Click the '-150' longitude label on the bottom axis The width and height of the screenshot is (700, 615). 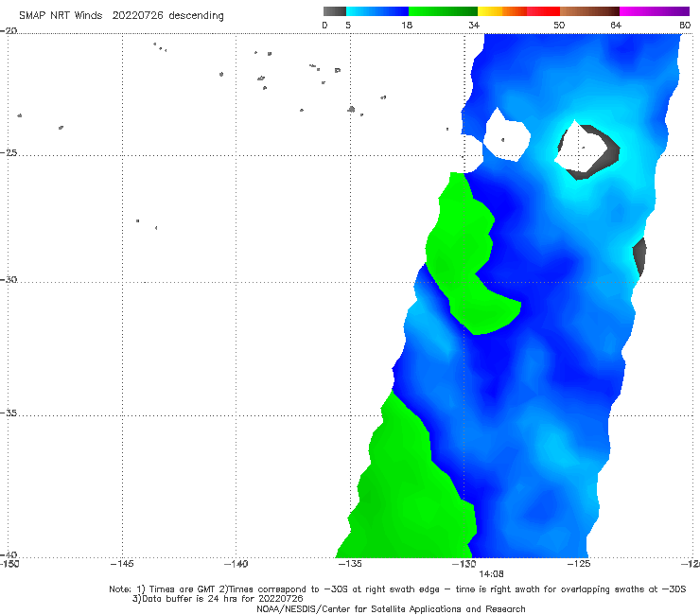[x=9, y=564]
